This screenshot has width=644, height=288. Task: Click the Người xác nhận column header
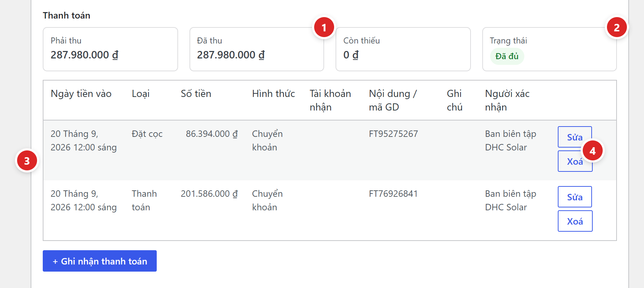[507, 100]
